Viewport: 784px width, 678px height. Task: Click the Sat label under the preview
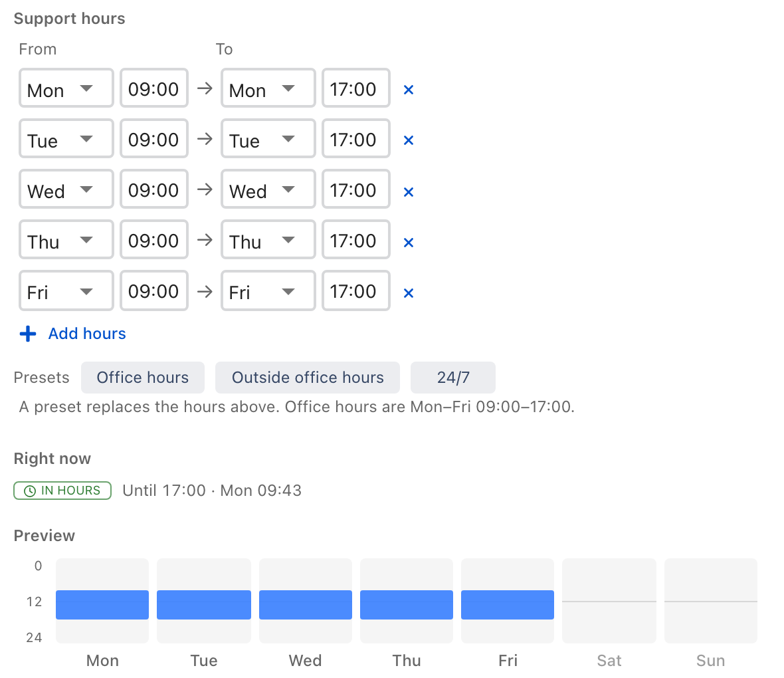point(609,661)
